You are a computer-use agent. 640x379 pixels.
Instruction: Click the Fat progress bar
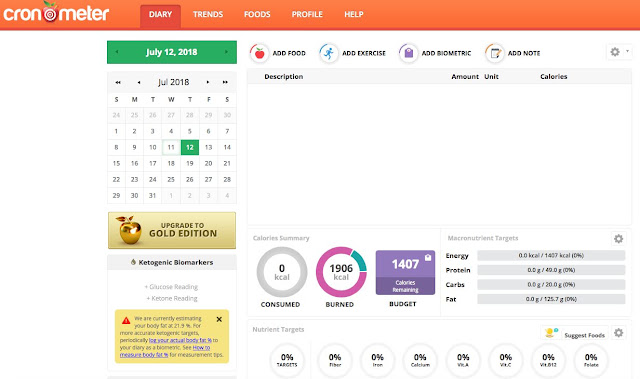(551, 299)
